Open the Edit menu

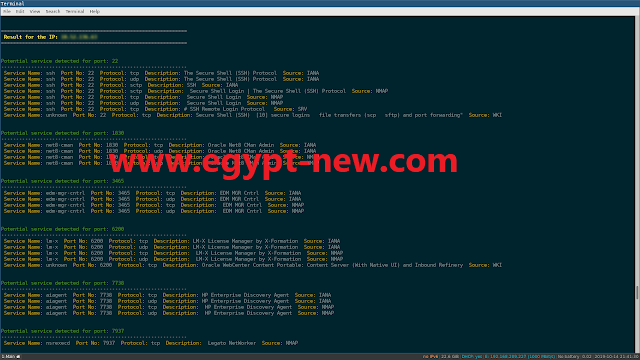tap(20, 11)
